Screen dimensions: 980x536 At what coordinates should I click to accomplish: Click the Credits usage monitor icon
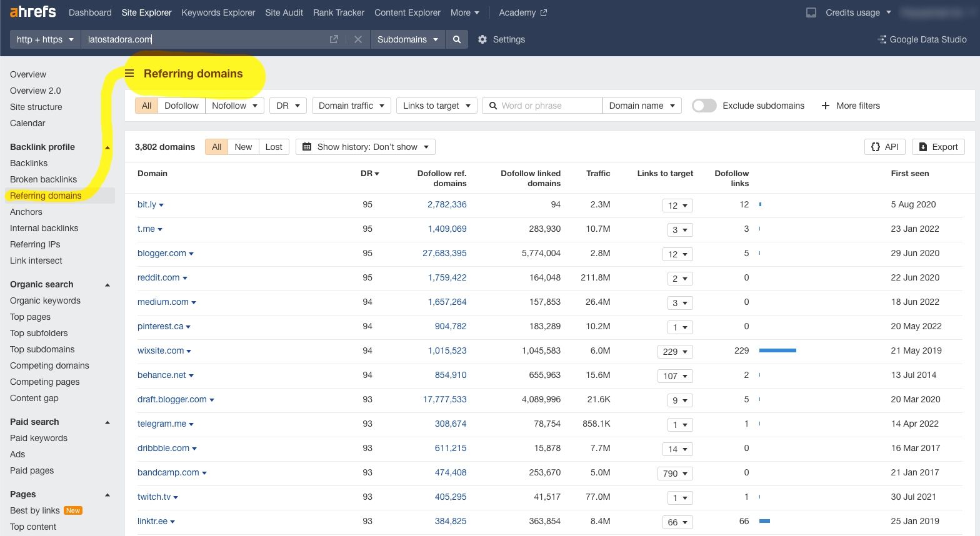click(811, 12)
